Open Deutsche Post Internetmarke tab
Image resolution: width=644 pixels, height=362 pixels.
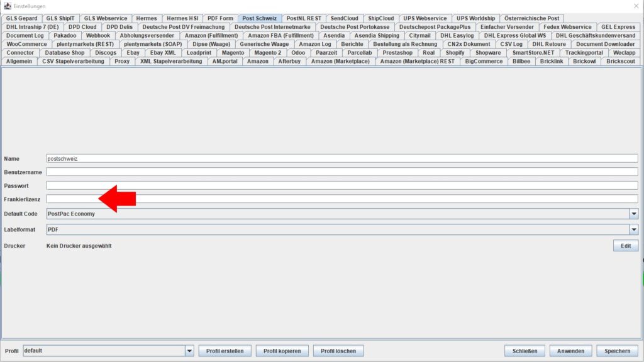272,27
